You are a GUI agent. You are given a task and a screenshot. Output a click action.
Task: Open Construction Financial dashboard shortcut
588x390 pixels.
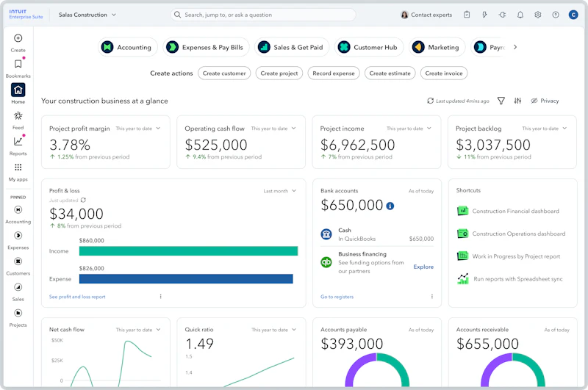point(508,212)
